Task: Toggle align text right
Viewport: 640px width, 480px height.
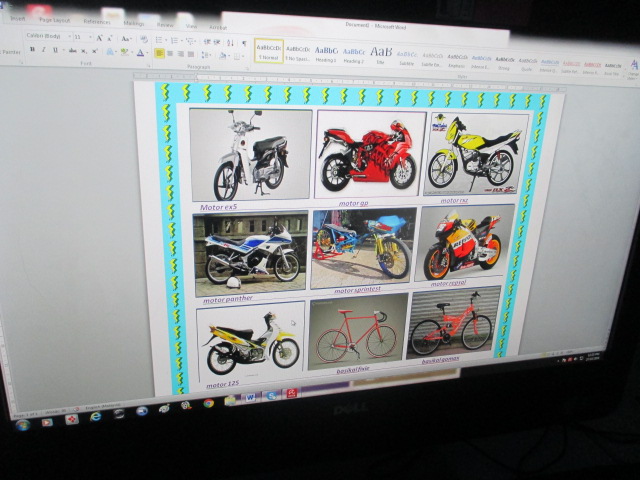Action: 180,54
